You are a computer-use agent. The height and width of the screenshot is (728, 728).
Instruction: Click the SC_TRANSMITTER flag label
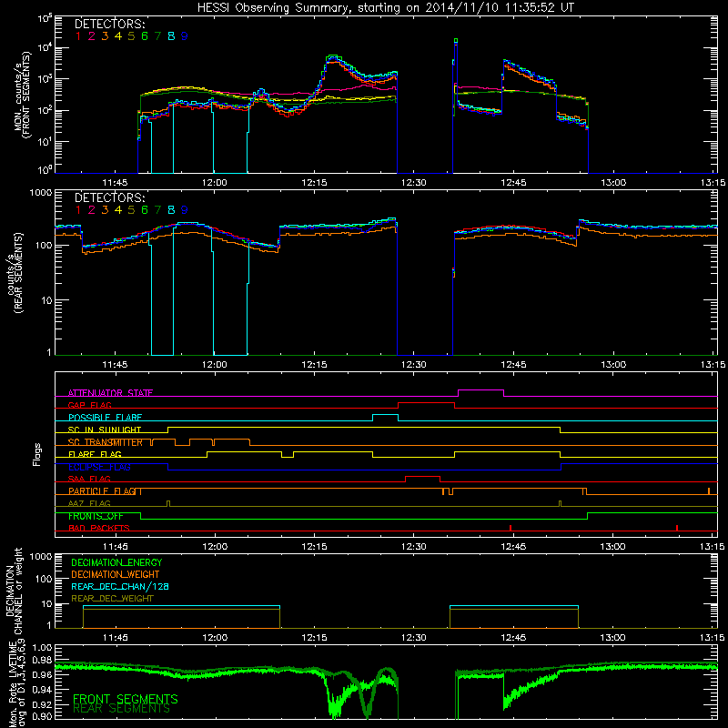click(x=106, y=442)
